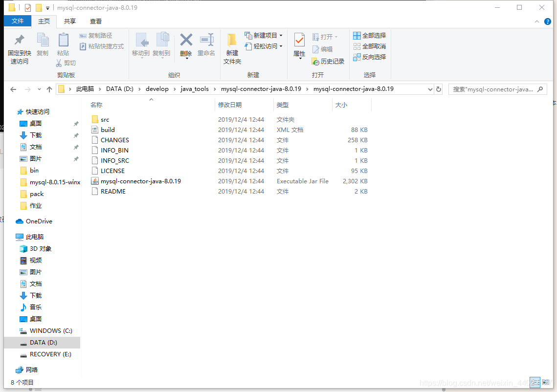Collapse the ribbon with chevron

point(537,22)
